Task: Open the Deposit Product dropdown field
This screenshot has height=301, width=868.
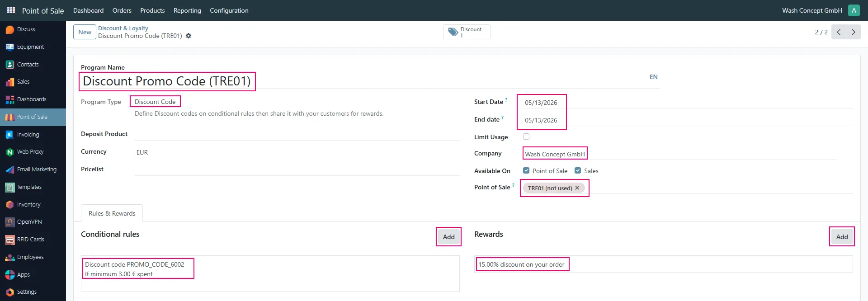Action: [x=297, y=134]
